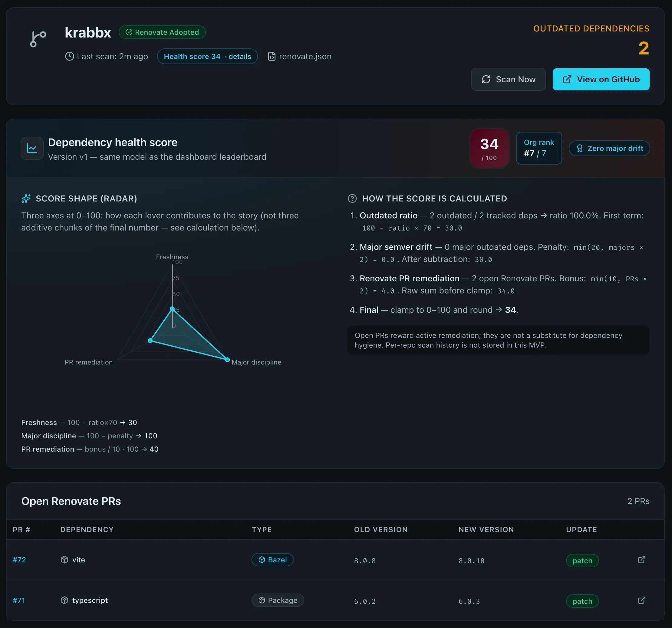672x628 pixels.
Task: Click the renovate.json file icon
Action: pos(272,56)
